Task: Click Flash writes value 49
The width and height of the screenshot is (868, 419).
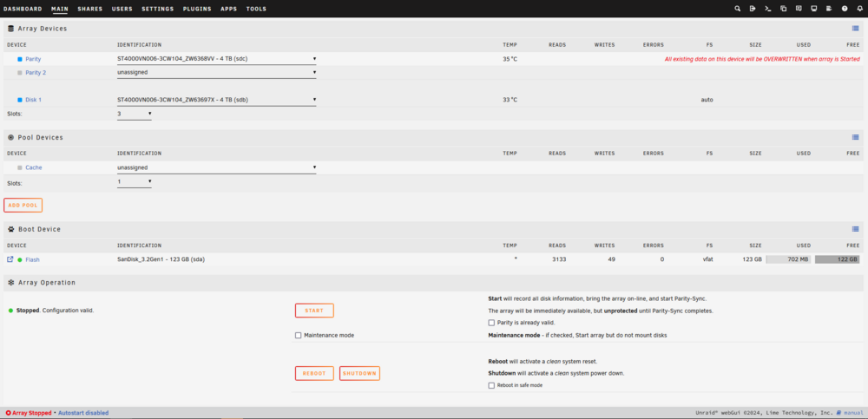Action: [611, 259]
